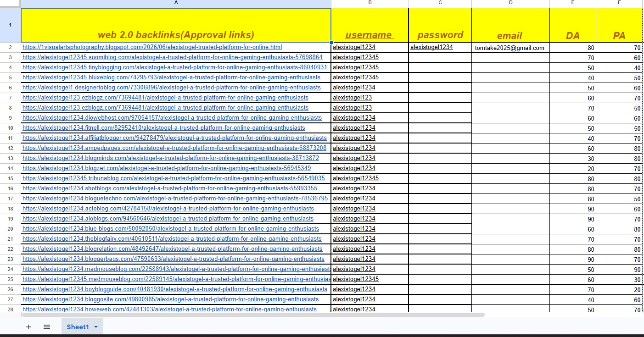Image resolution: width=644 pixels, height=337 pixels.
Task: Open the bloggosite.com link
Action: coord(171,299)
